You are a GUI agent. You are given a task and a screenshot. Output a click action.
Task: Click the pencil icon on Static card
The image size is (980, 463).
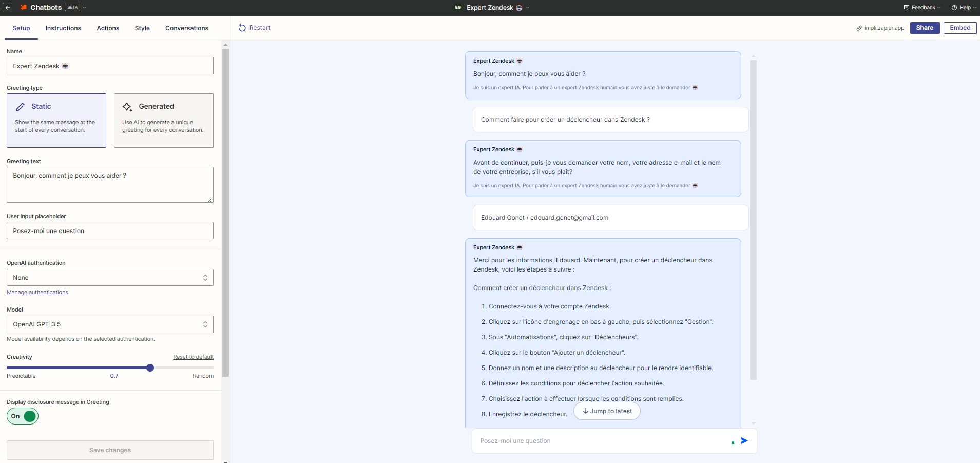(x=21, y=107)
